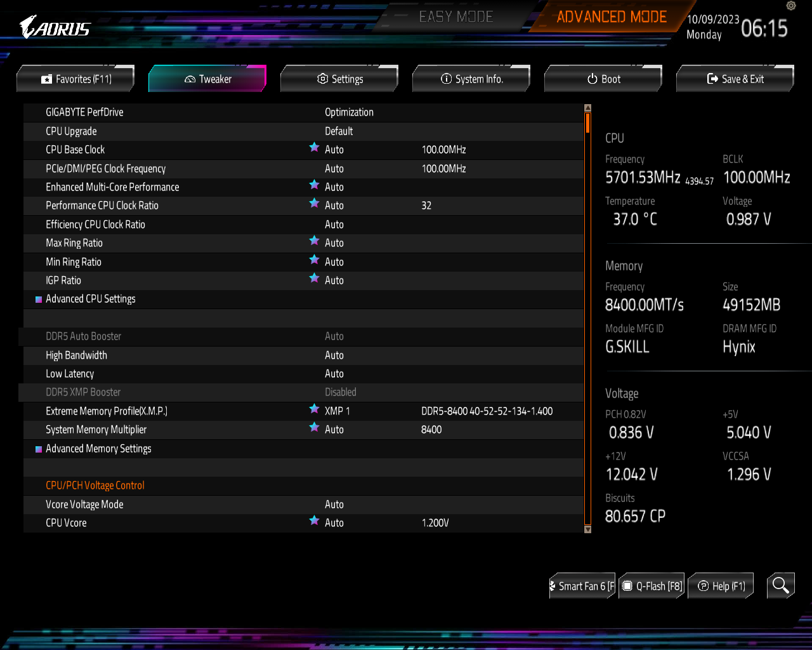Image resolution: width=812 pixels, height=650 pixels.
Task: Select the Max Ring Ratio label
Action: click(74, 243)
